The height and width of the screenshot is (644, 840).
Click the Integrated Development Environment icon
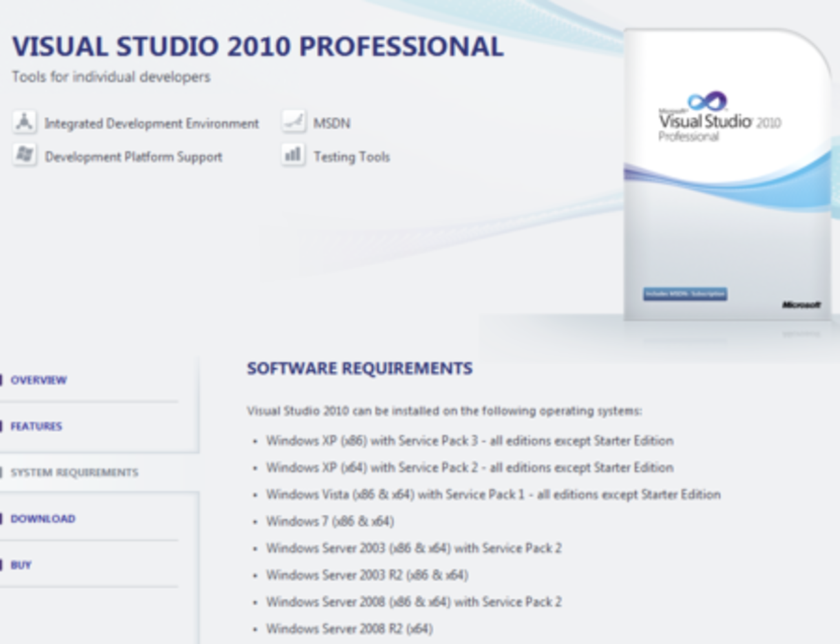(x=25, y=121)
